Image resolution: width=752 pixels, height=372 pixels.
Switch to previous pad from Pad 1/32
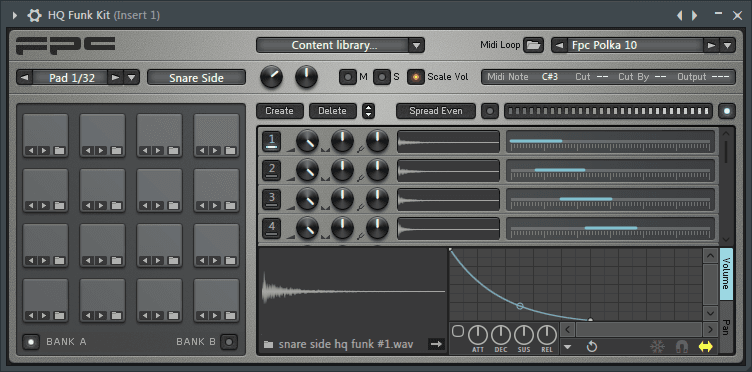pyautogui.click(x=25, y=77)
